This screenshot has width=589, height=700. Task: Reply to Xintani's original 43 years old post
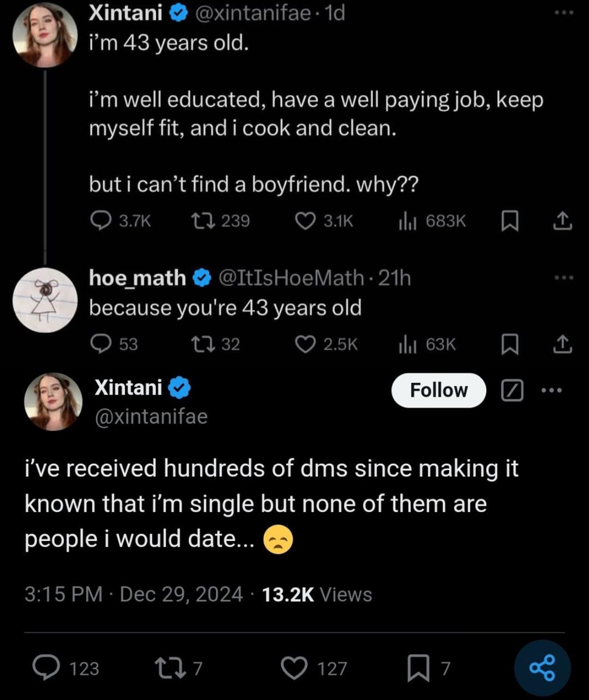click(101, 221)
